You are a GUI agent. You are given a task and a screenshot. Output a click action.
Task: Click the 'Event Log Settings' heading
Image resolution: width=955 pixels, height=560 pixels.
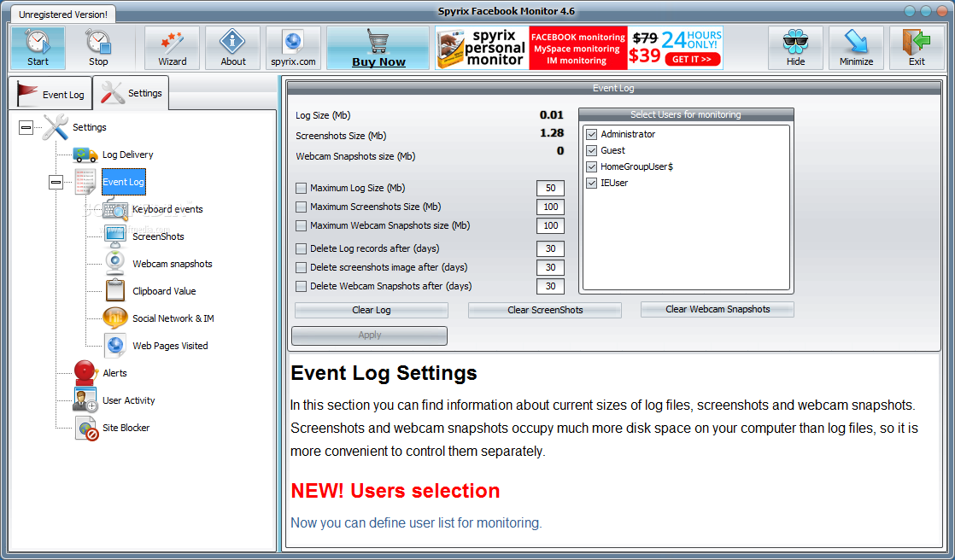point(384,373)
